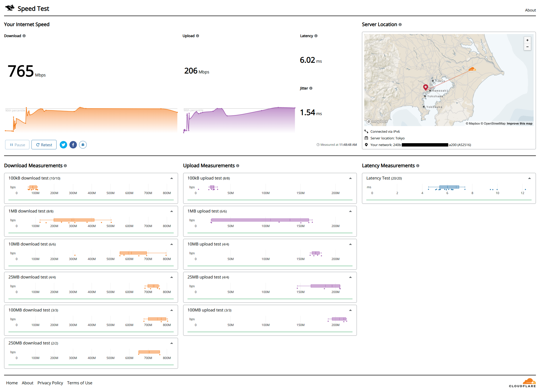Image resolution: width=540 pixels, height=392 pixels.
Task: Show the Upload info tooltip icon
Action: pyautogui.click(x=197, y=36)
